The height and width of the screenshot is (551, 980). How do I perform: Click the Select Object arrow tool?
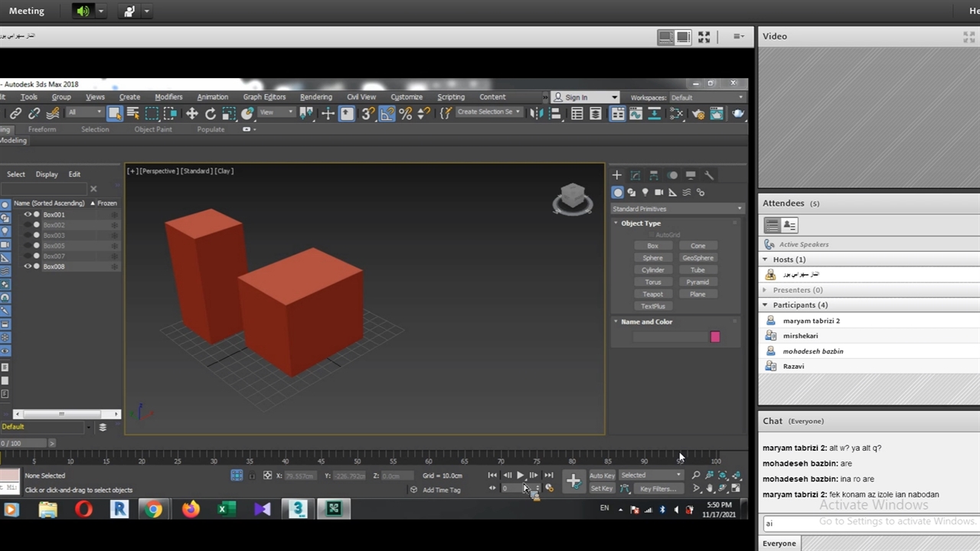(x=115, y=113)
